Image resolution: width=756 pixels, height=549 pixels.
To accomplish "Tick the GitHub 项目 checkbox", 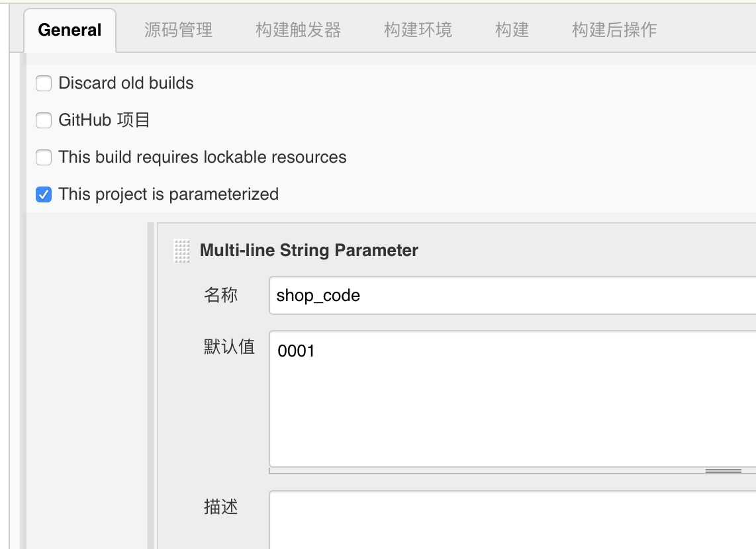I will 44,120.
